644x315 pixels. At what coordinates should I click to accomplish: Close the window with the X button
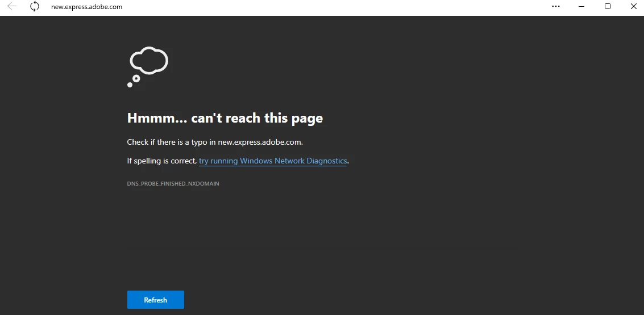[x=633, y=6]
